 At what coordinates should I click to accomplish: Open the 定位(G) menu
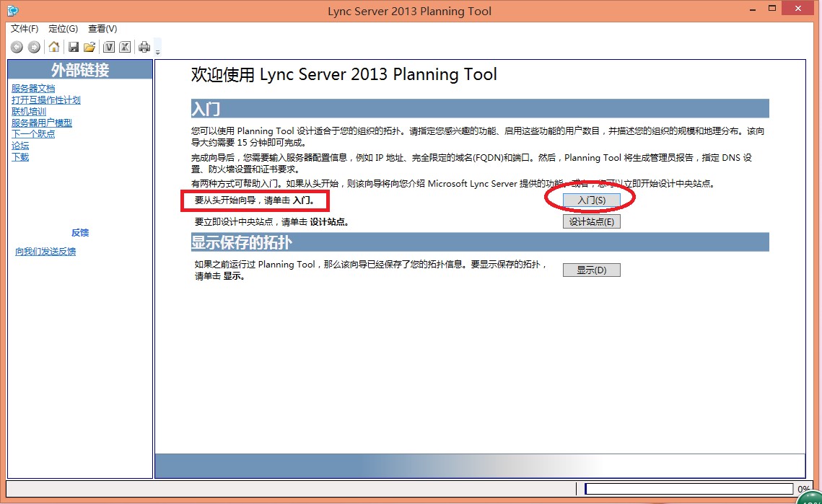pos(63,29)
